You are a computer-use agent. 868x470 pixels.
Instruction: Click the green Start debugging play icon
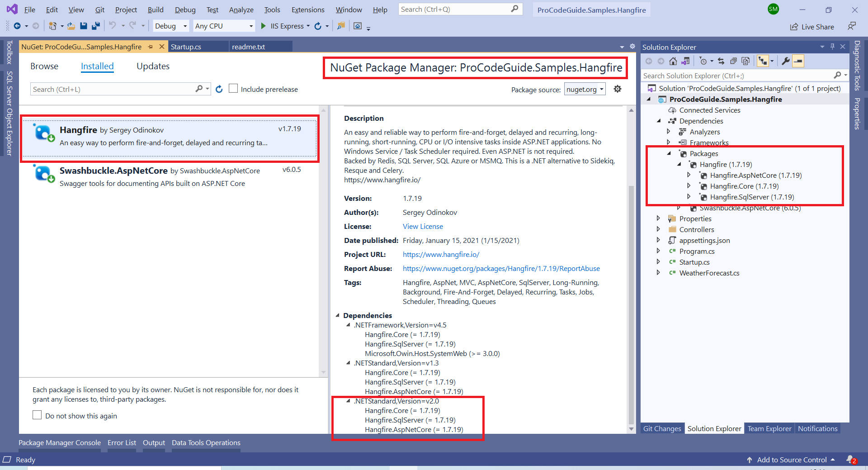[264, 26]
